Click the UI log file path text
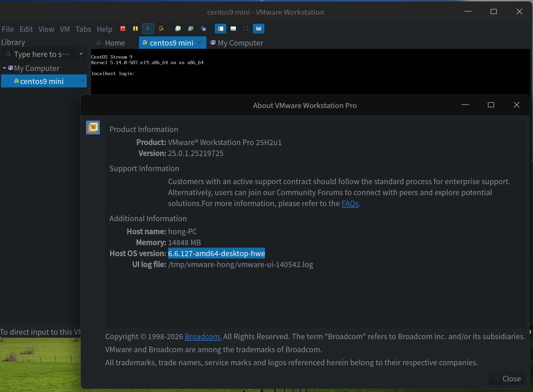The height and width of the screenshot is (392, 533). pos(240,264)
